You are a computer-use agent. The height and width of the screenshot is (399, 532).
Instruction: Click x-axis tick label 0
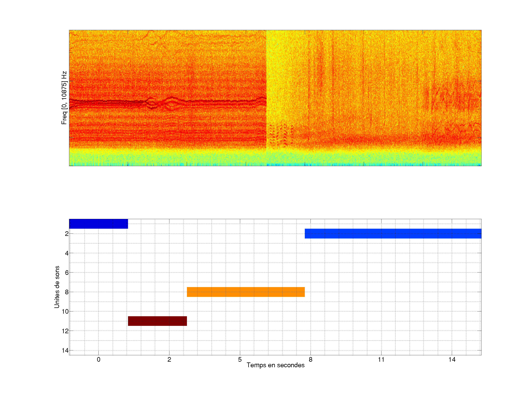[x=98, y=359]
